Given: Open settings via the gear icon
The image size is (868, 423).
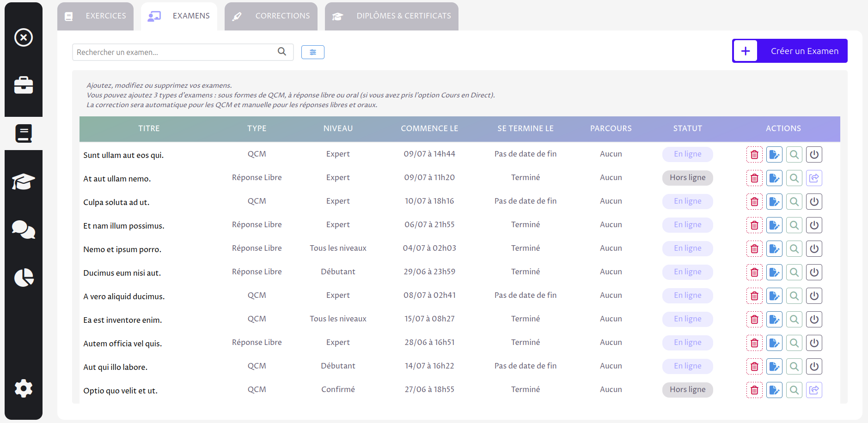Looking at the screenshot, I should [x=23, y=388].
